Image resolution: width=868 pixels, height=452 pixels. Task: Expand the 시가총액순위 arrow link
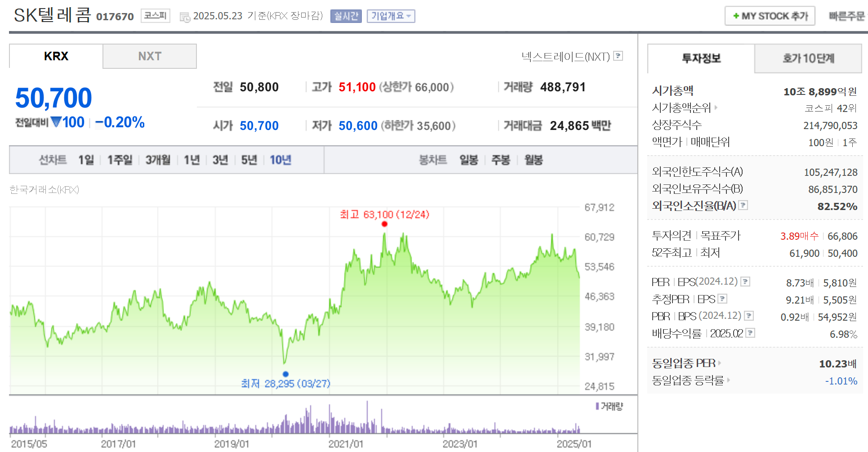(x=716, y=107)
